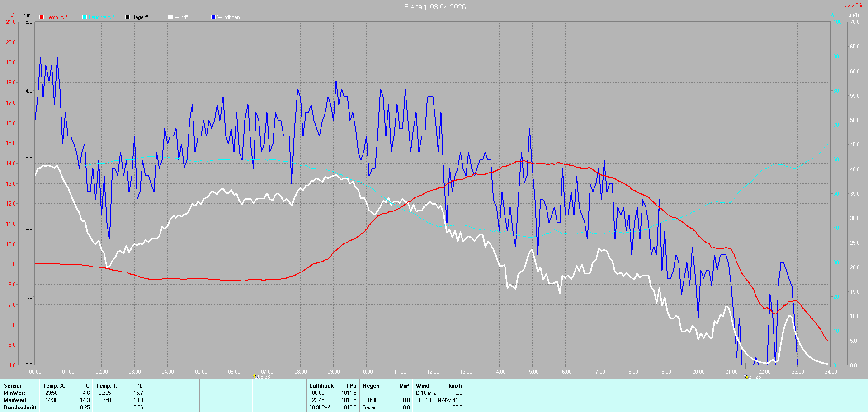This screenshot has width=868, height=412.
Task: Click the "Temp. A." table column header
Action: pos(54,386)
